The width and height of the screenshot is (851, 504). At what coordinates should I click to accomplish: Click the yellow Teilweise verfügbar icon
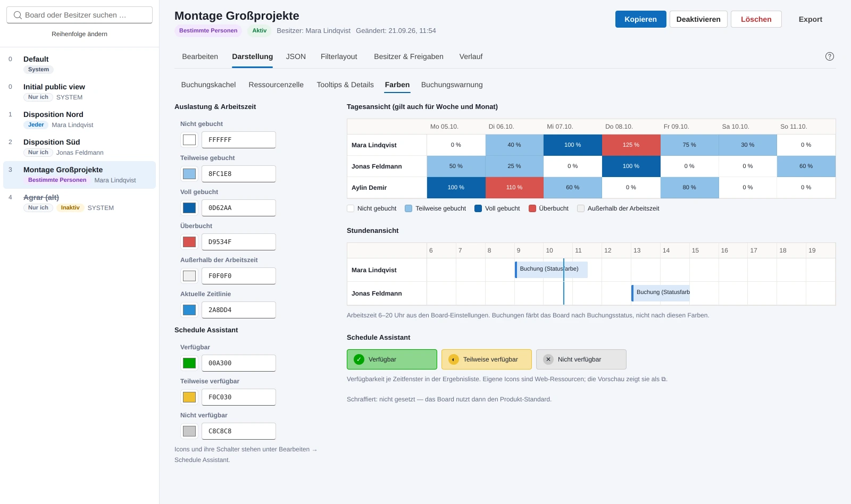coord(454,359)
